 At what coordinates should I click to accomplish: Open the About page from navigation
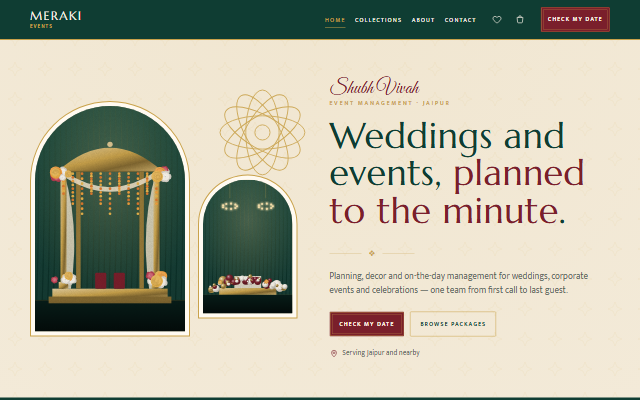423,20
